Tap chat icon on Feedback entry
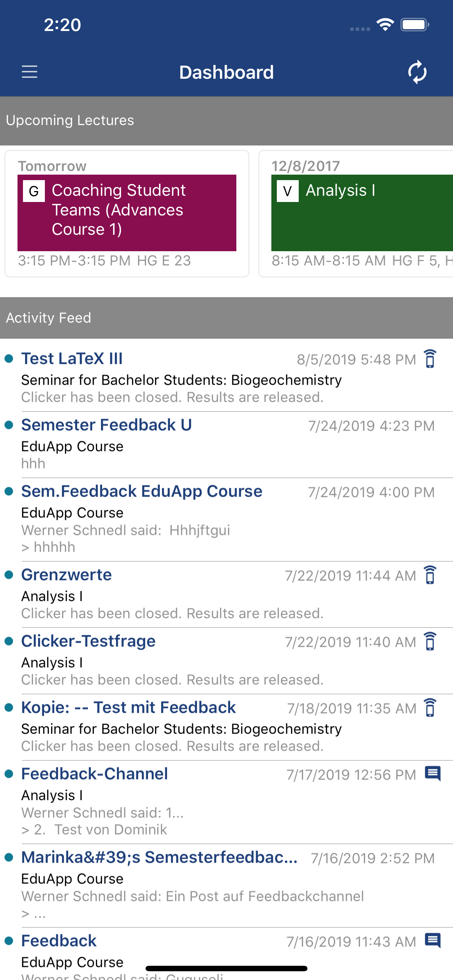This screenshot has height=980, width=453. tap(433, 941)
